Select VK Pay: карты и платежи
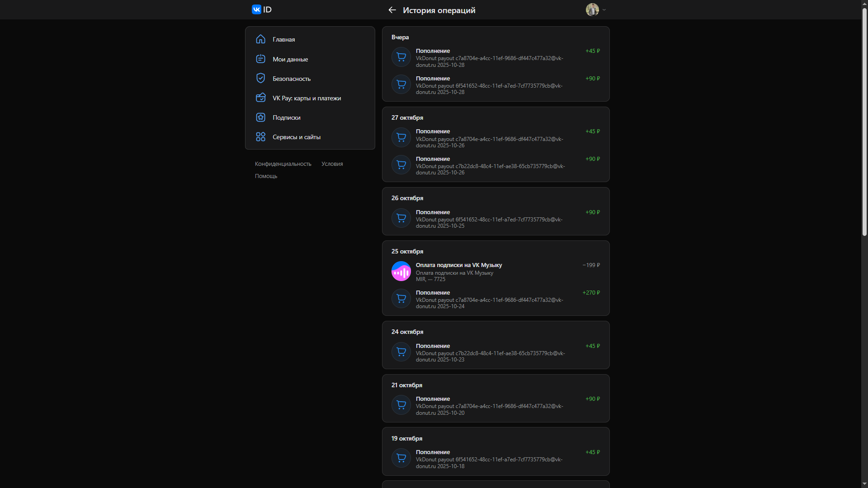Viewport: 868px width, 488px height. (x=307, y=98)
